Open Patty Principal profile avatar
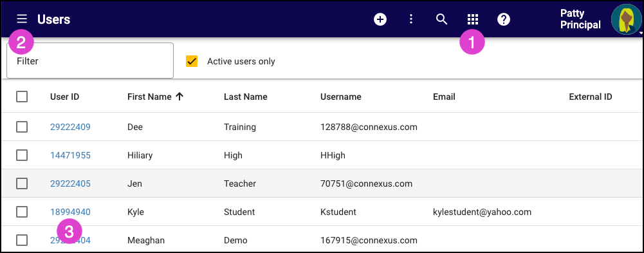Screen dimensions: 644x253 pyautogui.click(x=626, y=19)
